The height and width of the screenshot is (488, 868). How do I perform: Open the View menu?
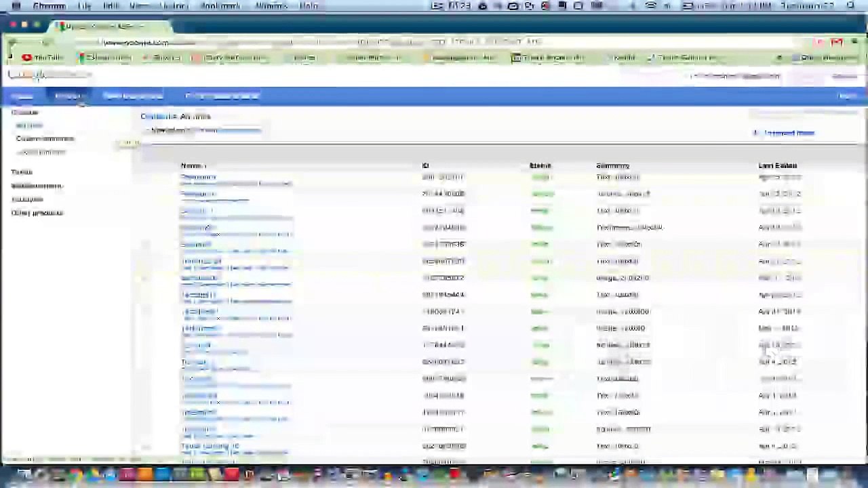pos(138,5)
